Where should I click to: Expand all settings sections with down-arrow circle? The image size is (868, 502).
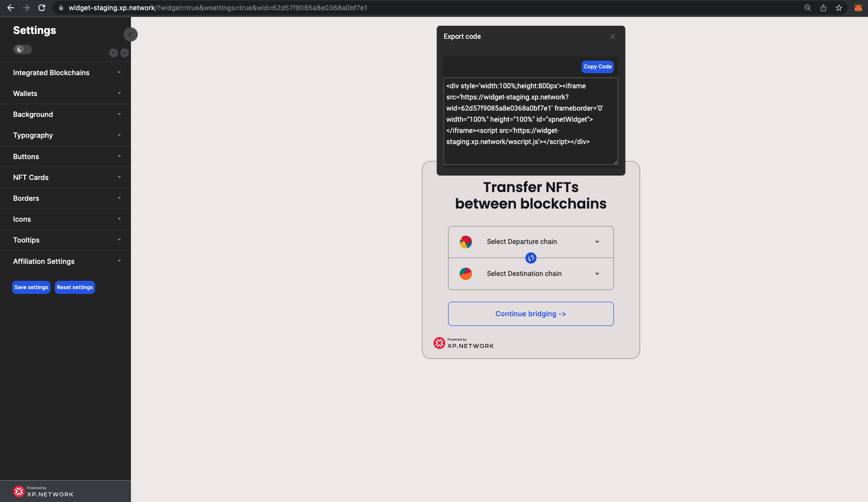[x=113, y=53]
